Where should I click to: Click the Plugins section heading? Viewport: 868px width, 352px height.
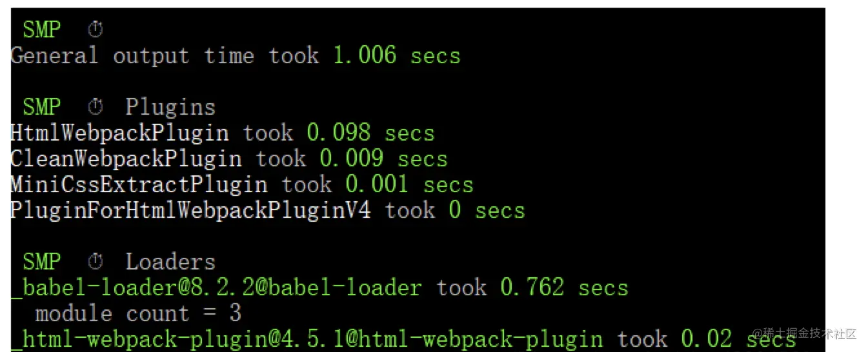point(170,107)
